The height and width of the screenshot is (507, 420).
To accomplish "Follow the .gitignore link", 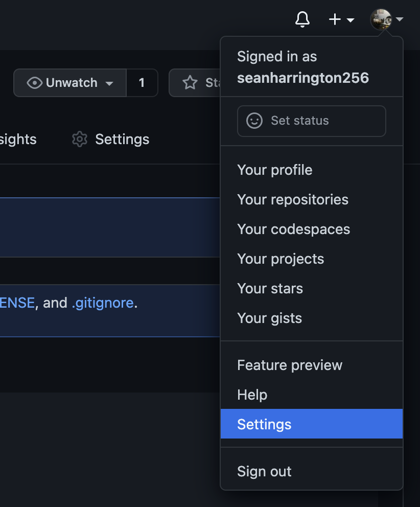I will [103, 303].
